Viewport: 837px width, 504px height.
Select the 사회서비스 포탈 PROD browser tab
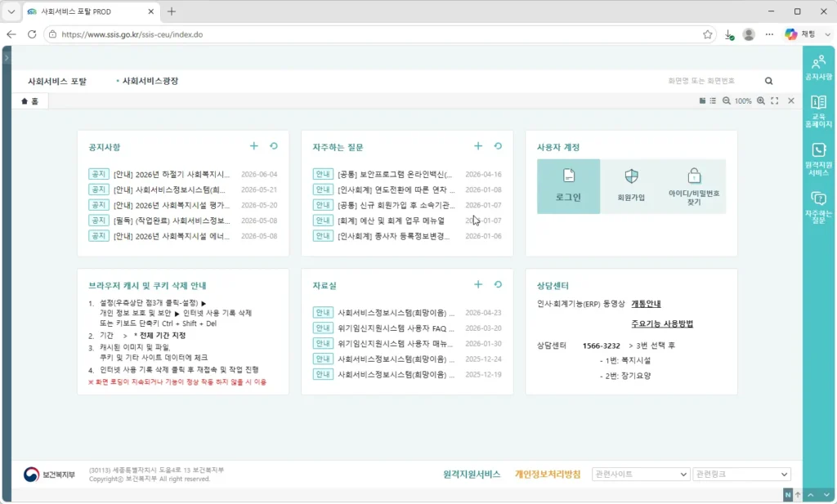pos(91,11)
